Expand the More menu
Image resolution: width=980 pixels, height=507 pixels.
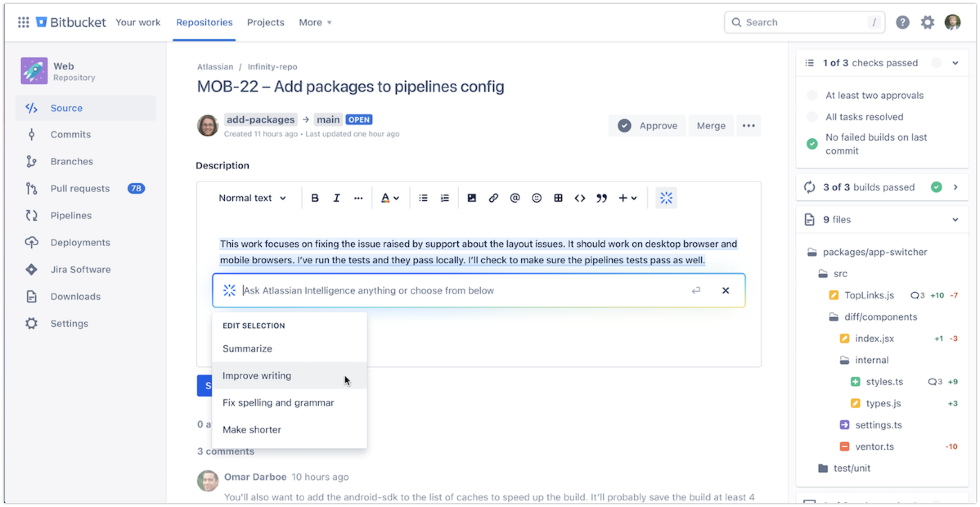coord(315,22)
